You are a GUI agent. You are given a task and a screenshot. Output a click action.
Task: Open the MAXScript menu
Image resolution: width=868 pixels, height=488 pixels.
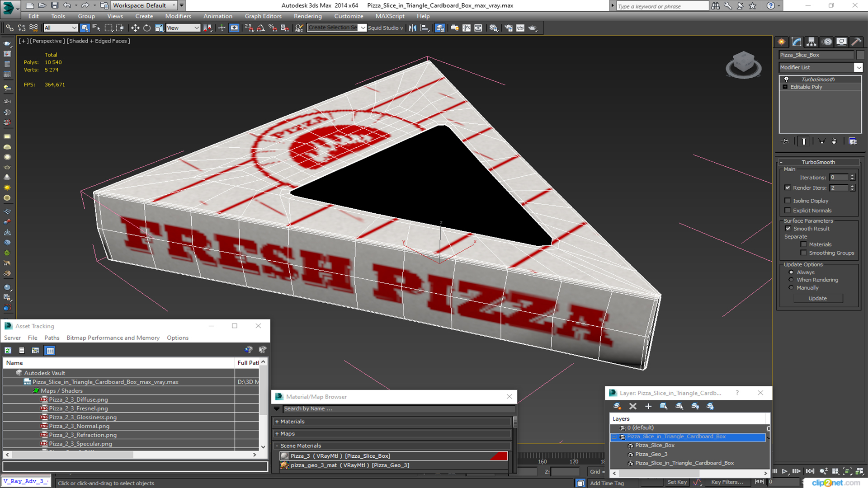tap(390, 16)
